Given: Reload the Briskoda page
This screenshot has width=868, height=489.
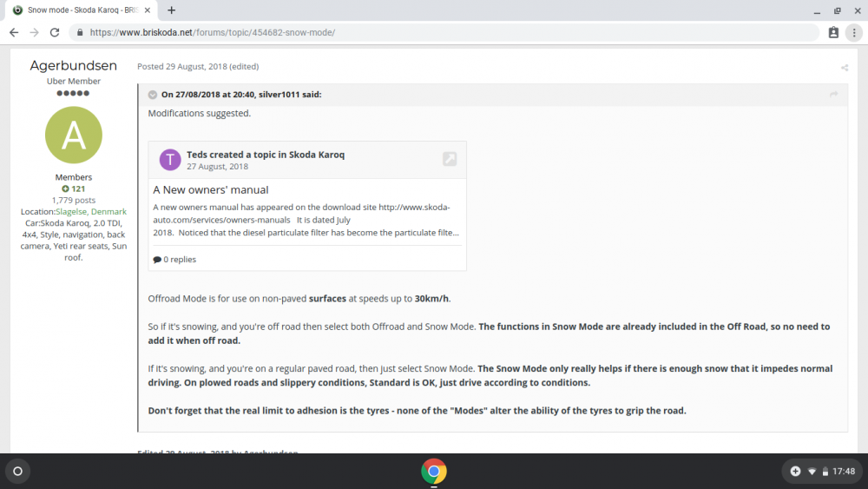Looking at the screenshot, I should coord(54,33).
